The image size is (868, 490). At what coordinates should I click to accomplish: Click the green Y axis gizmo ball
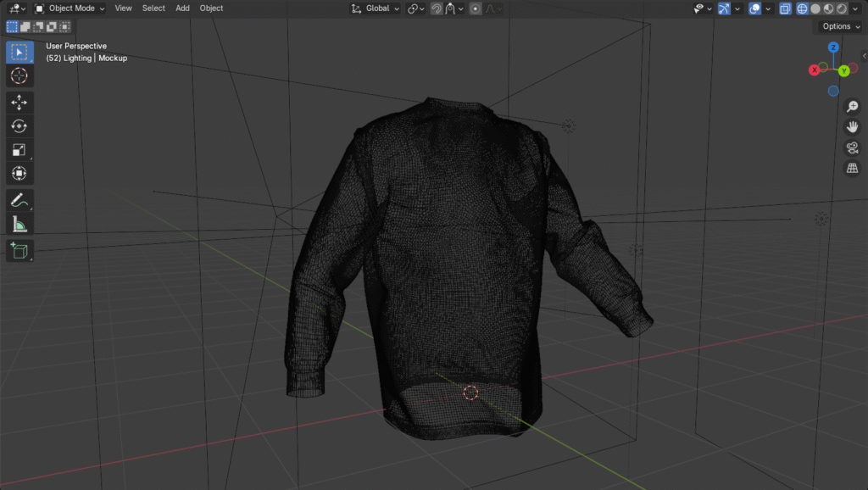844,71
